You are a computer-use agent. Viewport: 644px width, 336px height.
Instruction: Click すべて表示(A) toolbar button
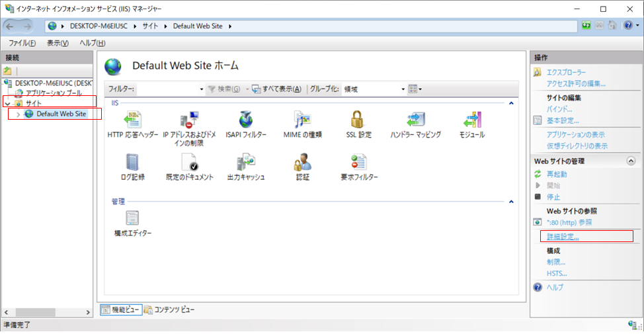(x=277, y=89)
